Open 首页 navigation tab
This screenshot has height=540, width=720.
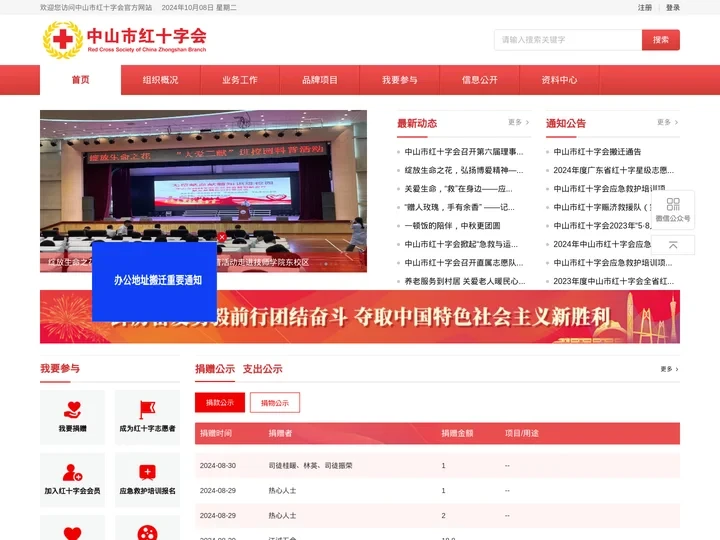click(x=80, y=80)
